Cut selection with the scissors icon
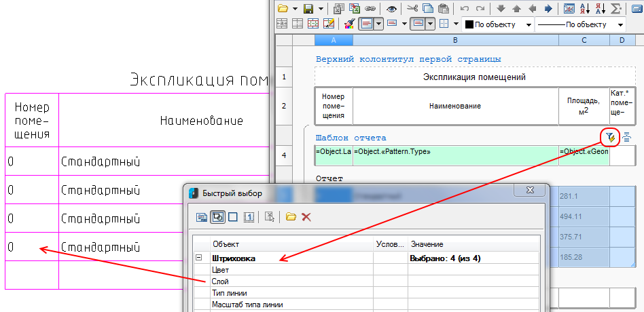The width and height of the screenshot is (644, 312). click(413, 8)
